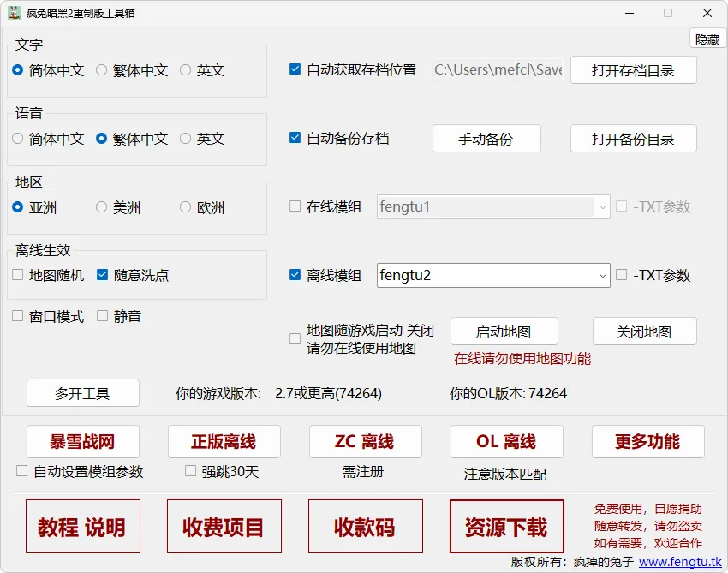Toggle the 静音 mute checkbox
Viewport: 728px width, 573px height.
point(103,315)
